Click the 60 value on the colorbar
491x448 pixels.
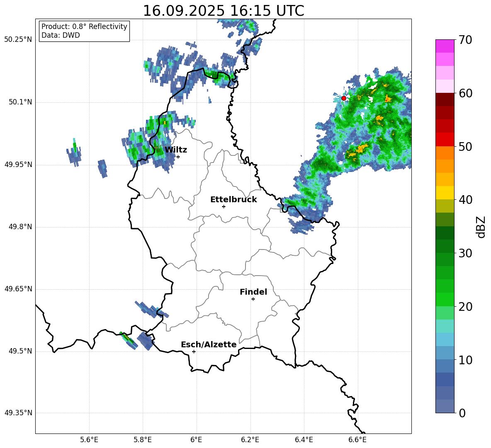tap(465, 93)
